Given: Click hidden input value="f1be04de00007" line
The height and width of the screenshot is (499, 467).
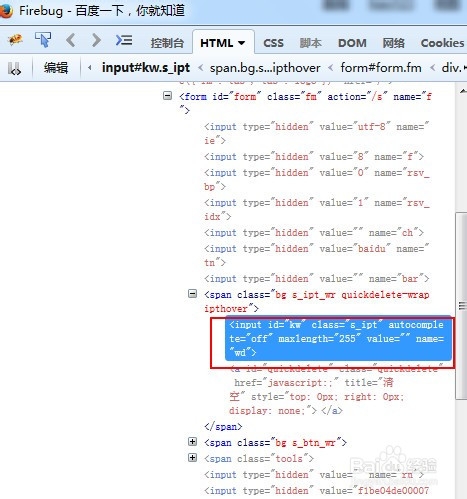Looking at the screenshot, I should click(316, 491).
